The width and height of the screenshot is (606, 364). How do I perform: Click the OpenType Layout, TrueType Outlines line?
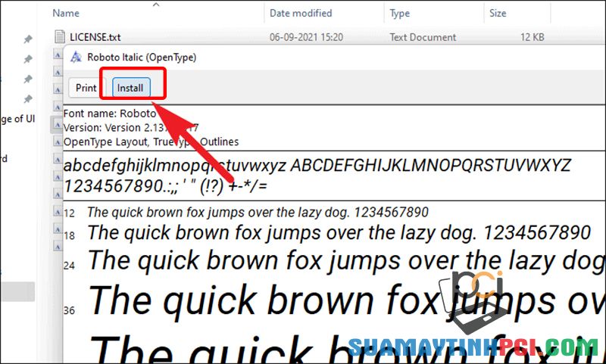151,142
